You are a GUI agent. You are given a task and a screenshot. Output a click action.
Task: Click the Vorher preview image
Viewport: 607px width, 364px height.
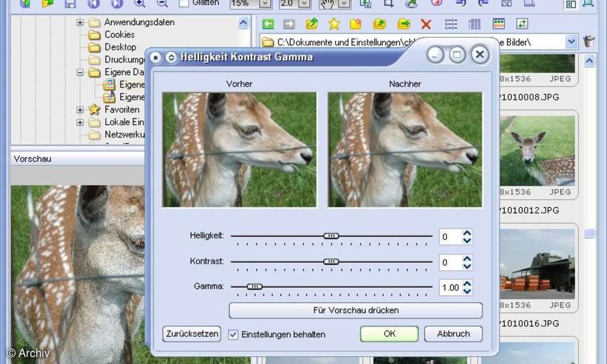coord(240,150)
